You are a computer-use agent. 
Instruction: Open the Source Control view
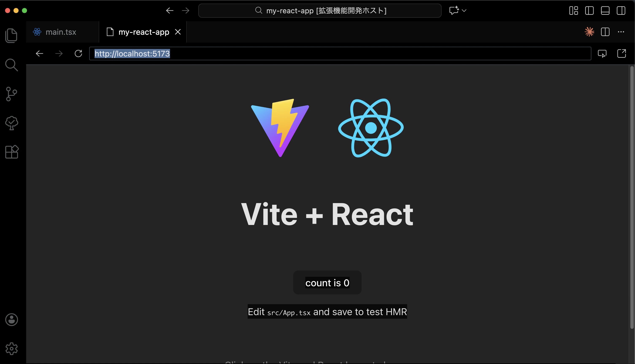(x=12, y=94)
